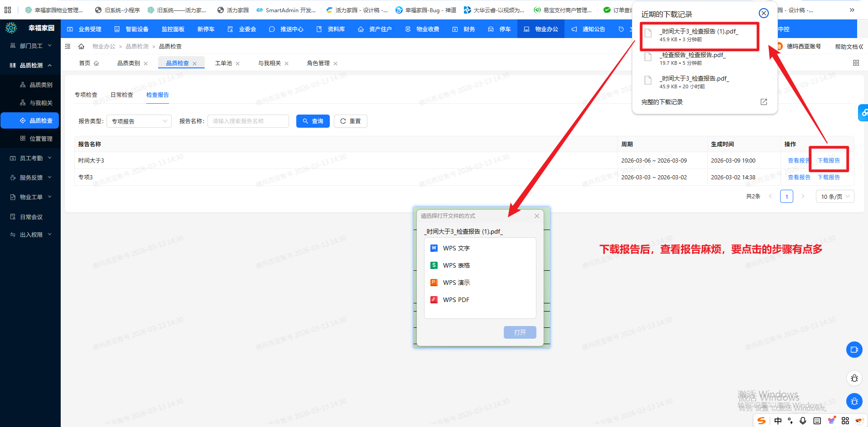Viewport: 868px width, 427px height.
Task: Select 位置管理 in the sidebar
Action: click(41, 139)
